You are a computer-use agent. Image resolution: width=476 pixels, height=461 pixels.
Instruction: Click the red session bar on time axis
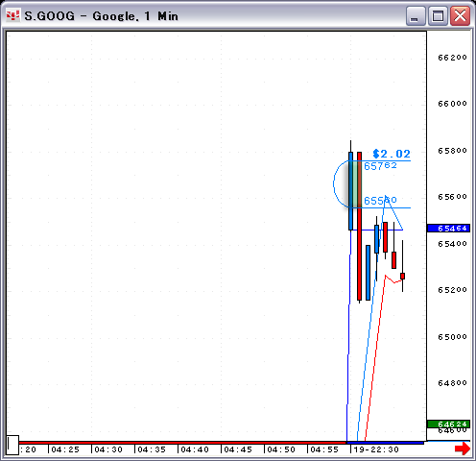pos(182,443)
